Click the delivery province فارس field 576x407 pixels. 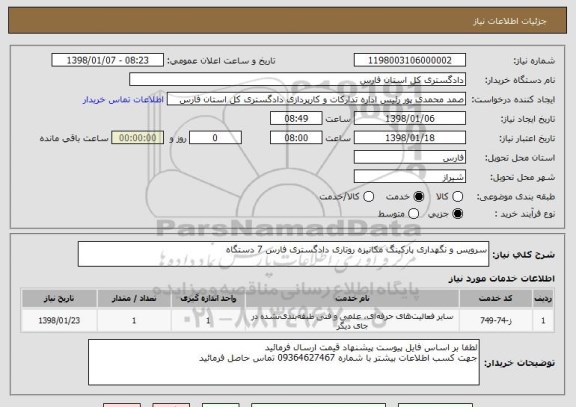tap(410, 157)
